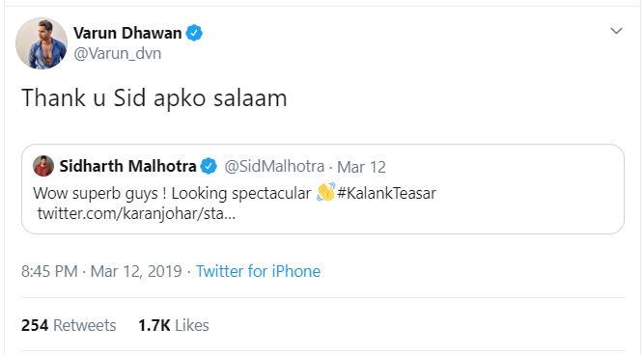
Task: Open the tweet options chevron menu
Action: pos(616,31)
